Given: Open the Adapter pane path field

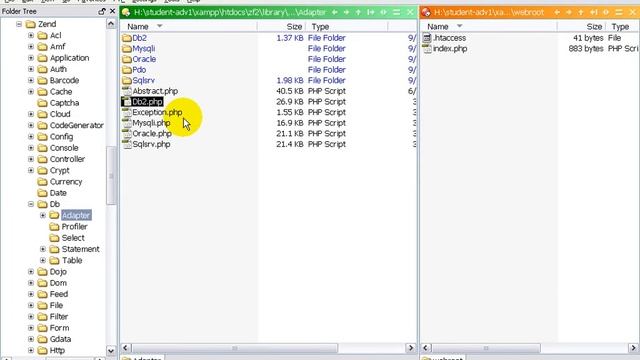Looking at the screenshot, I should click(230, 13).
